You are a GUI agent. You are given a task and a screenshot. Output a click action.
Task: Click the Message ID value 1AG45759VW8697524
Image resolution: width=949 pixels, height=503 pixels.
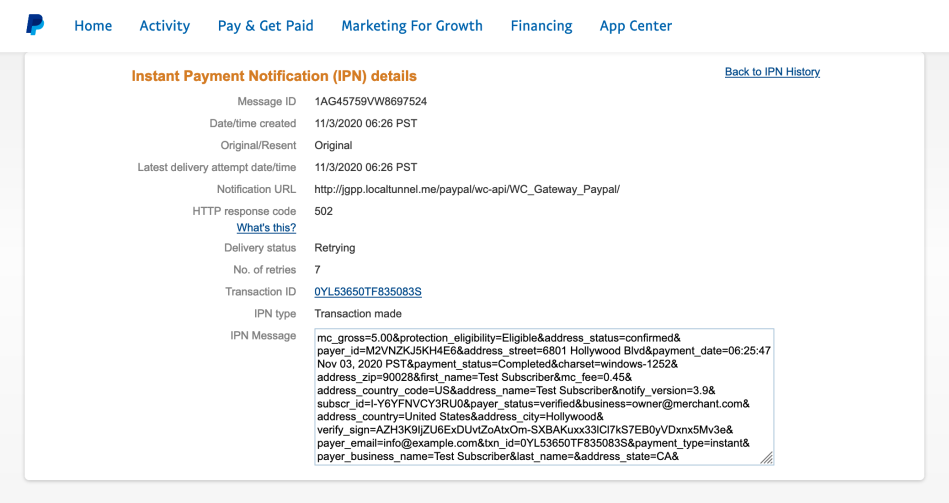point(370,102)
